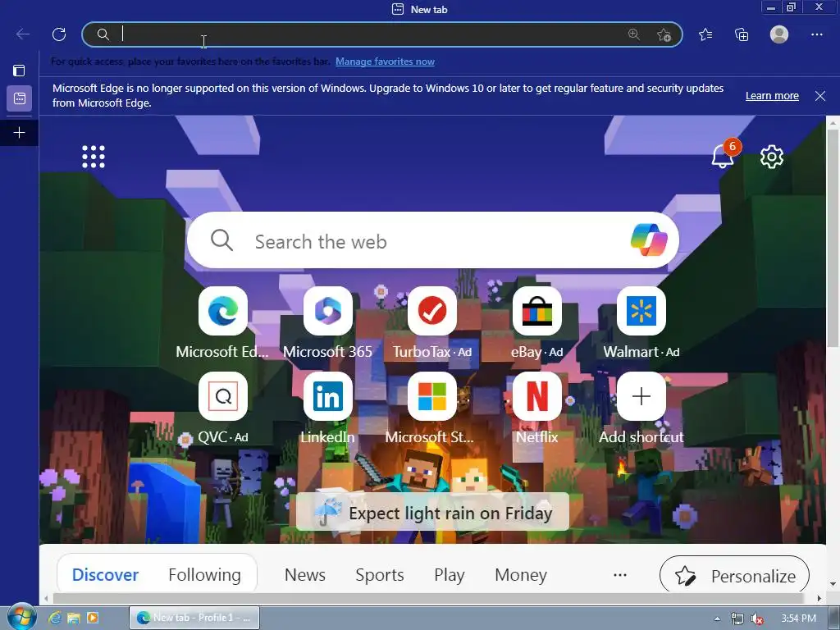Viewport: 840px width, 630px height.
Task: Click the network tray icon
Action: coord(737,619)
